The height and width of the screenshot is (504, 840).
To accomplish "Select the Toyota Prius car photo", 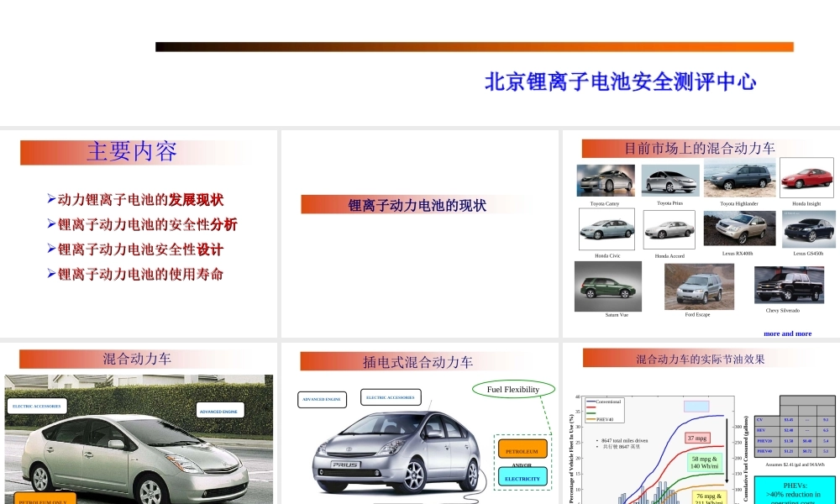I will click(x=670, y=181).
